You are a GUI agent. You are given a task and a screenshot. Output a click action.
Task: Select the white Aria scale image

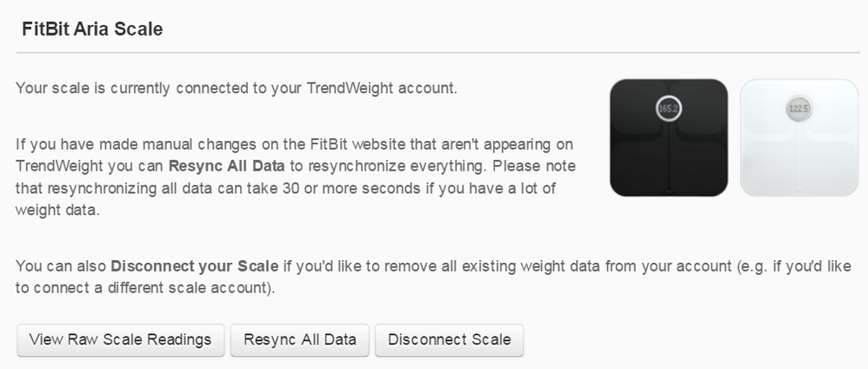(x=798, y=138)
